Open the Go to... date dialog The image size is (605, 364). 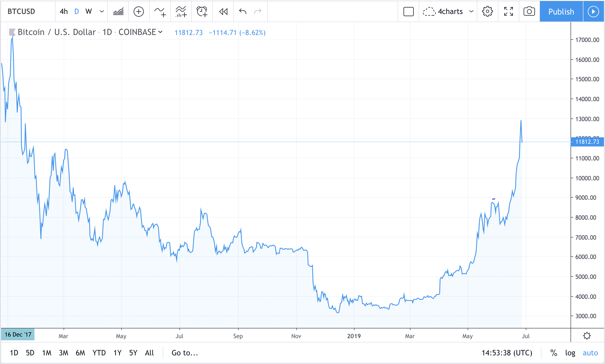point(185,353)
